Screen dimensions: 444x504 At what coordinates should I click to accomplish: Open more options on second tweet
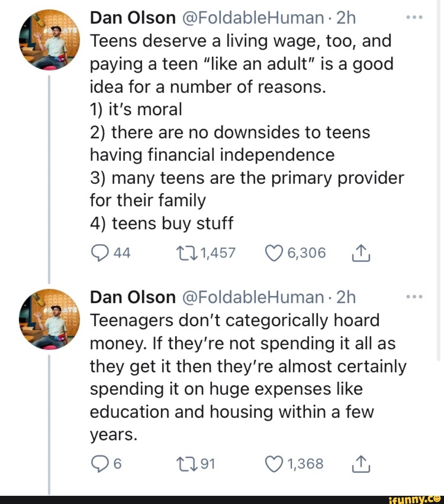[x=414, y=297]
